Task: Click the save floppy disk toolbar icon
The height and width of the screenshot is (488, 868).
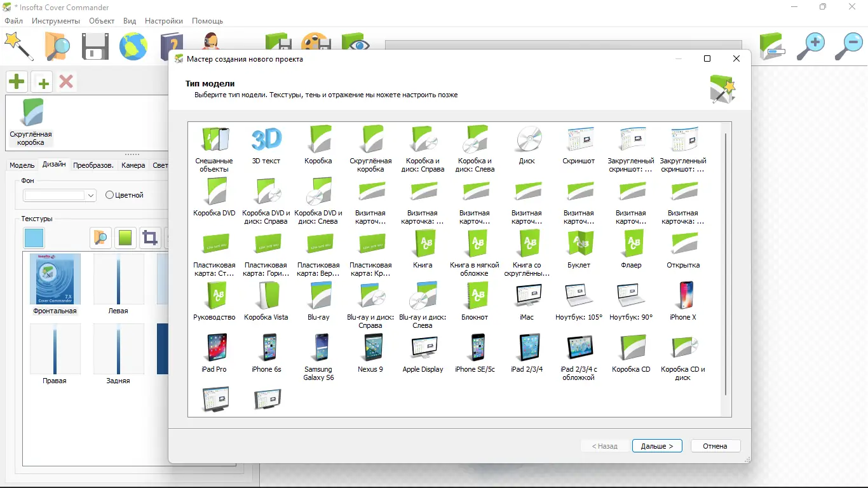Action: tap(95, 46)
